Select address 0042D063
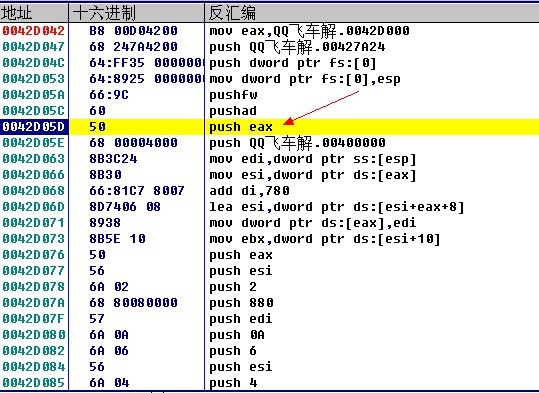Viewport: 539px width, 393px height. pyautogui.click(x=33, y=159)
